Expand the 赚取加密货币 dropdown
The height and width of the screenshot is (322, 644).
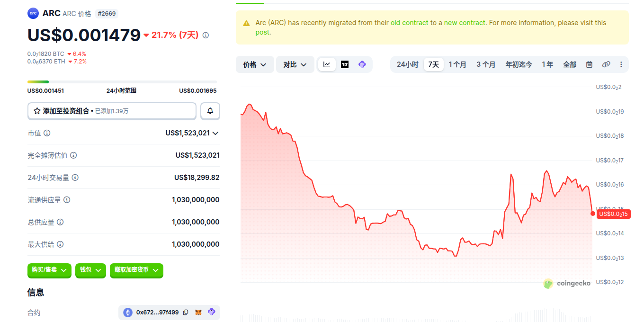tap(136, 270)
